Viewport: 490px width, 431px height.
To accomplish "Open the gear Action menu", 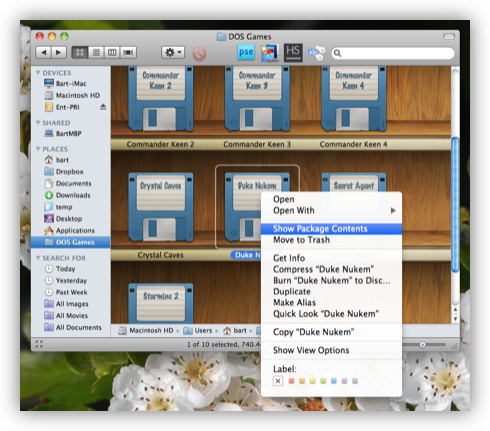I will (173, 52).
